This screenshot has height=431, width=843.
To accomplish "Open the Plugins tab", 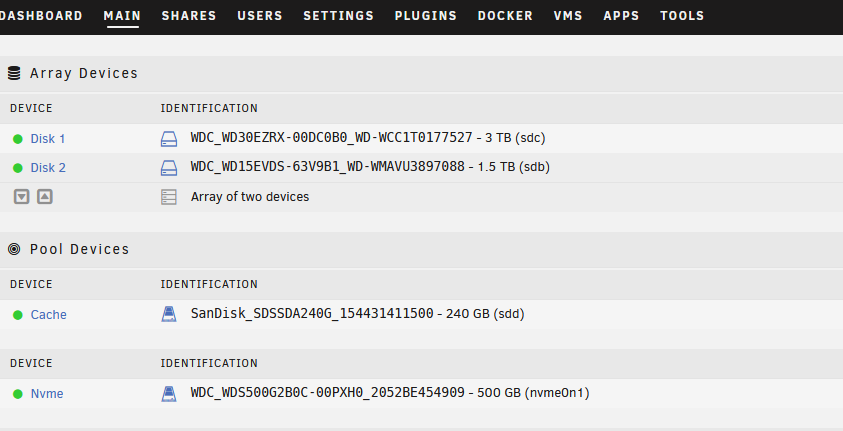I will 426,16.
